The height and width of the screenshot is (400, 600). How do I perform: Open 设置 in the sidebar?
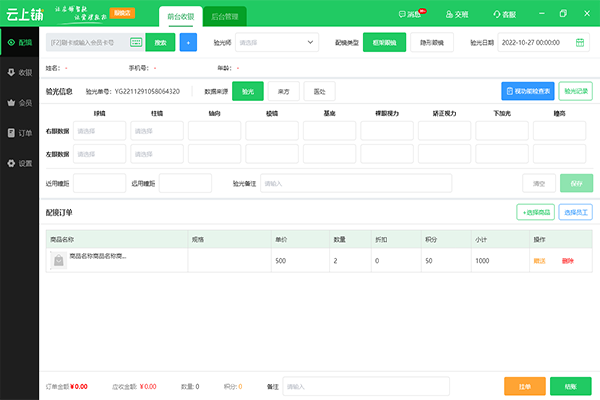click(19, 162)
